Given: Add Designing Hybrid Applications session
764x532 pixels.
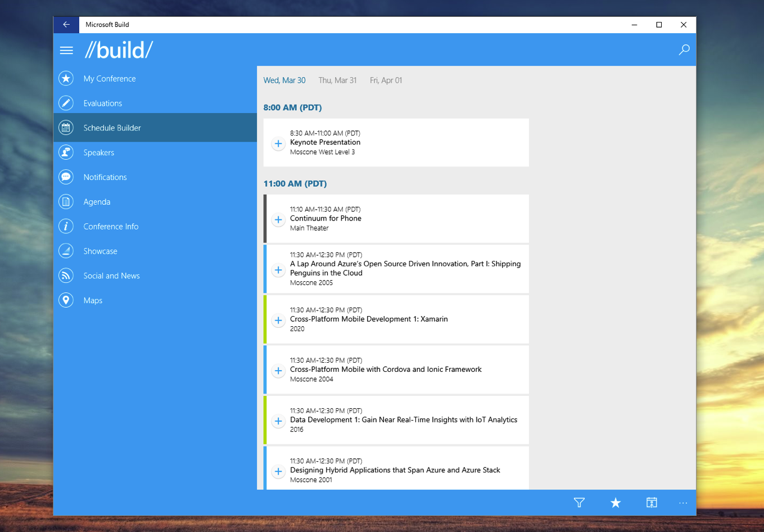Looking at the screenshot, I should click(x=278, y=471).
